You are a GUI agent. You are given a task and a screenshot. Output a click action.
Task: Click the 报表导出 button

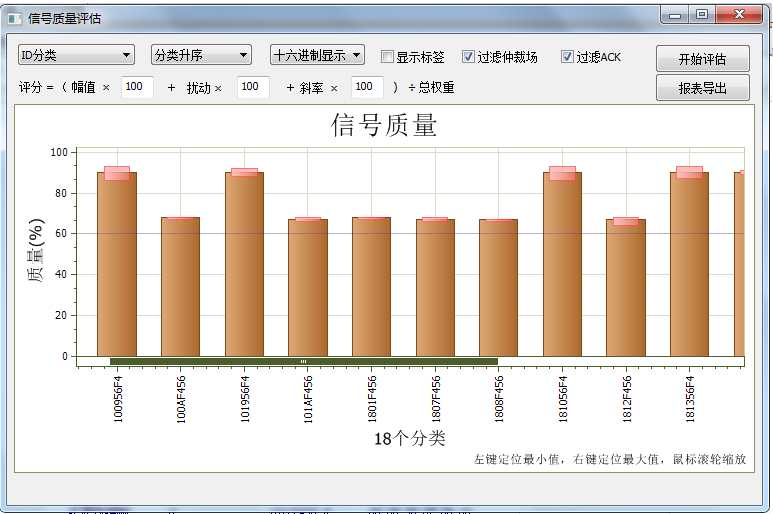(703, 88)
